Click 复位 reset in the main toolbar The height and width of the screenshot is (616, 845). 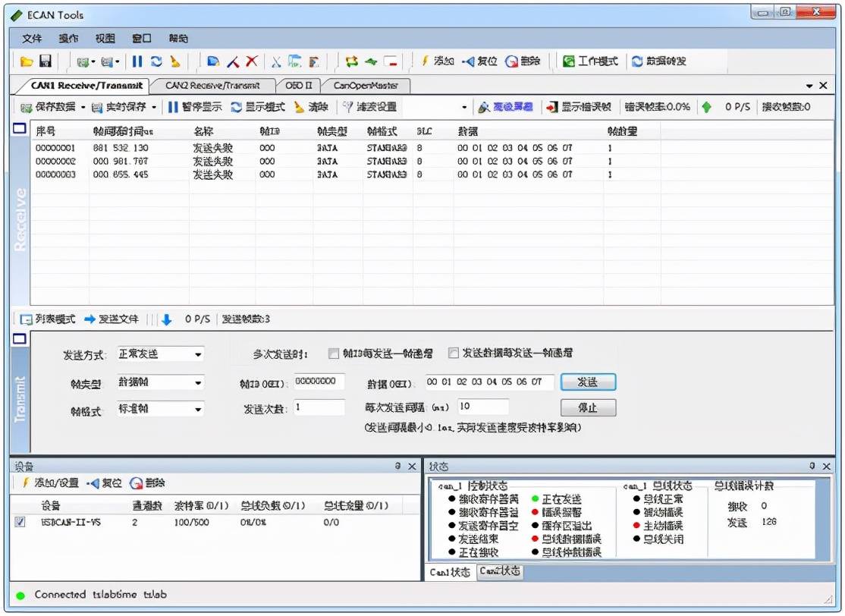479,61
